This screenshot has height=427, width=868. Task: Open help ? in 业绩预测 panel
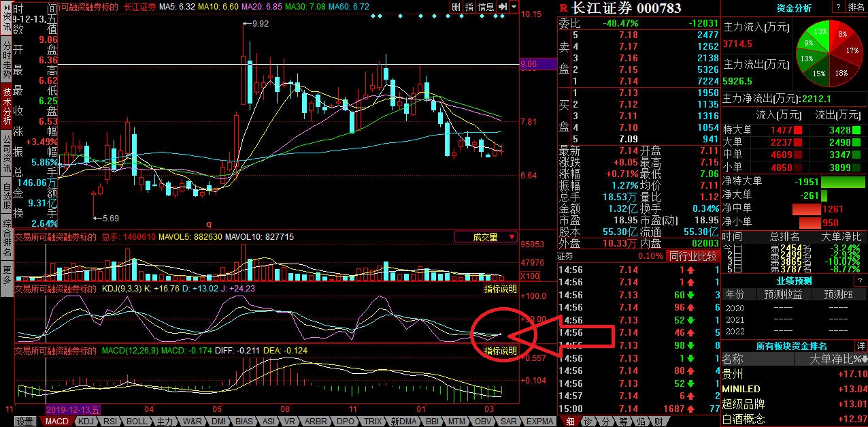pos(861,281)
